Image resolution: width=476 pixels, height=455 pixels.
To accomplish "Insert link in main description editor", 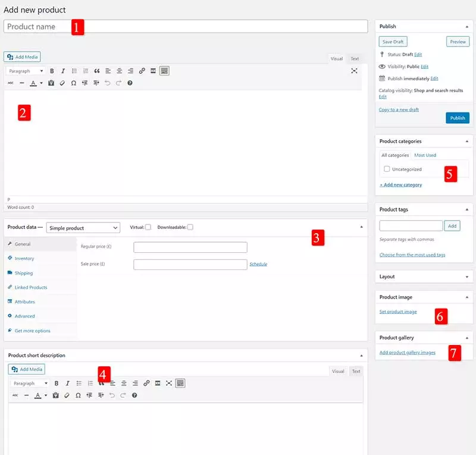I will [x=142, y=71].
